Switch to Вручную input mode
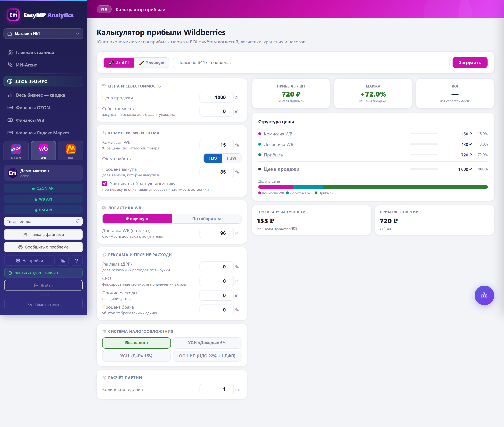 pos(152,63)
